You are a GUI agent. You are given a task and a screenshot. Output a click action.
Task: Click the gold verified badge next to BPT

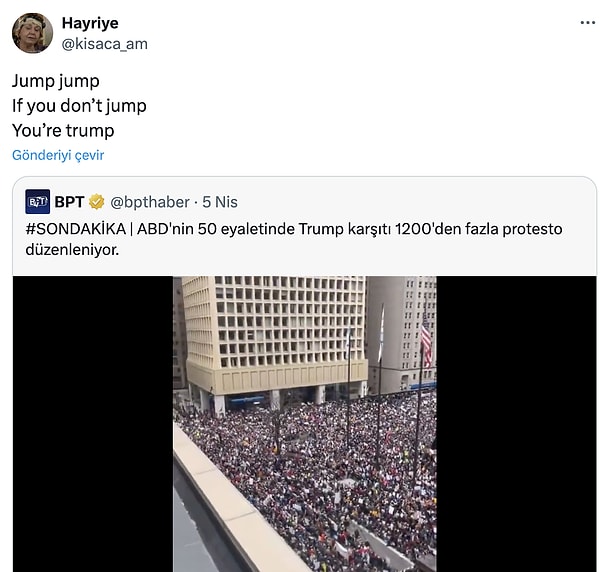pyautogui.click(x=96, y=202)
